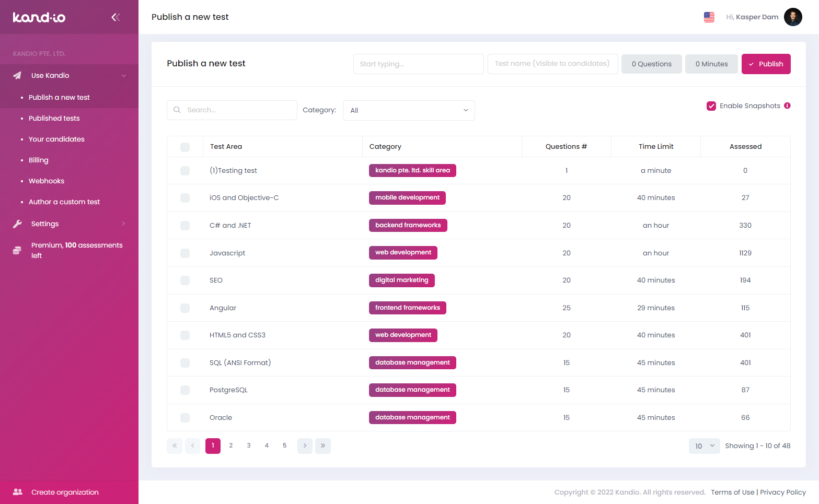Select the Javascript test checkbox
The height and width of the screenshot is (504, 819).
[x=185, y=253]
